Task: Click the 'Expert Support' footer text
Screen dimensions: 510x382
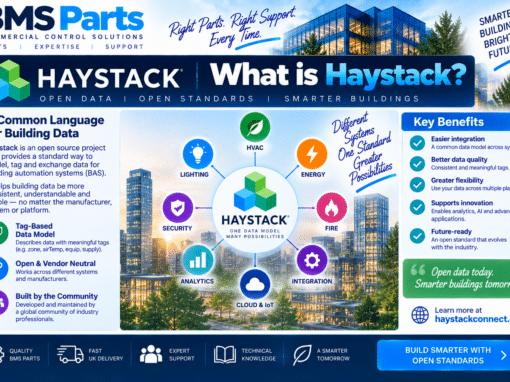Action: pyautogui.click(x=181, y=355)
